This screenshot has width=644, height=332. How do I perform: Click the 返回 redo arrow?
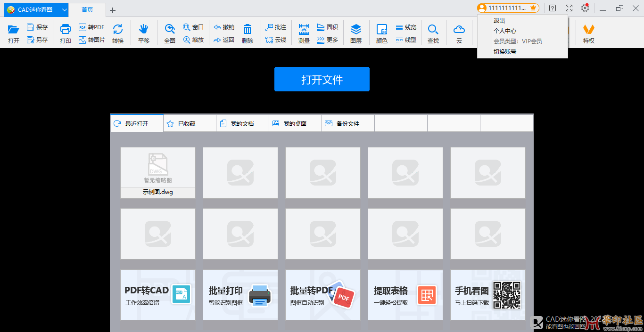[x=224, y=40]
